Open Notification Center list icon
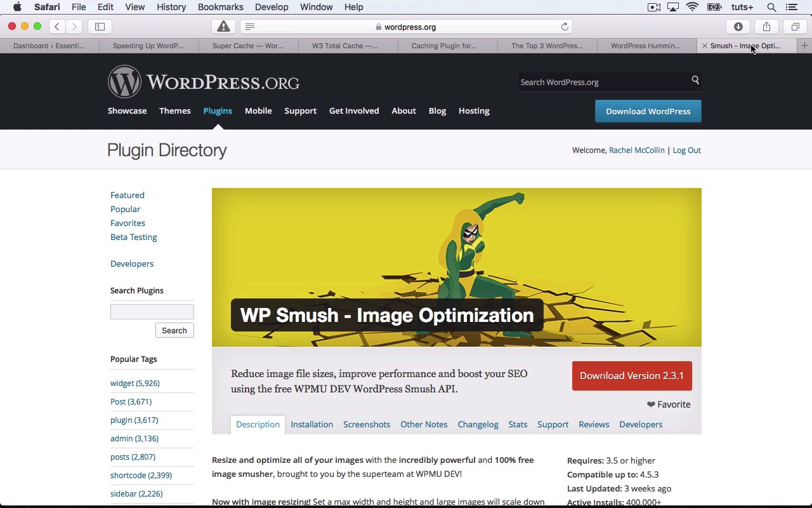The width and height of the screenshot is (812, 508). pyautogui.click(x=791, y=7)
